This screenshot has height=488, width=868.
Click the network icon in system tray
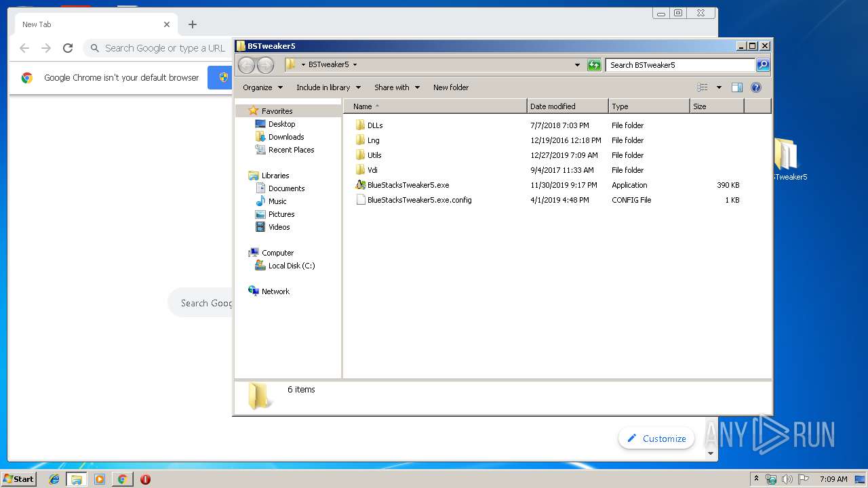coord(772,479)
